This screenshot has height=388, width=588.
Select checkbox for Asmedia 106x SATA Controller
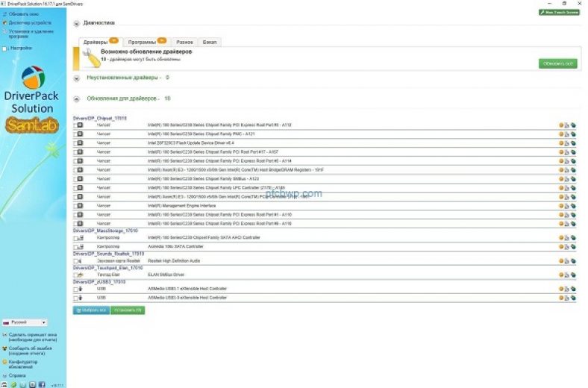(x=75, y=248)
